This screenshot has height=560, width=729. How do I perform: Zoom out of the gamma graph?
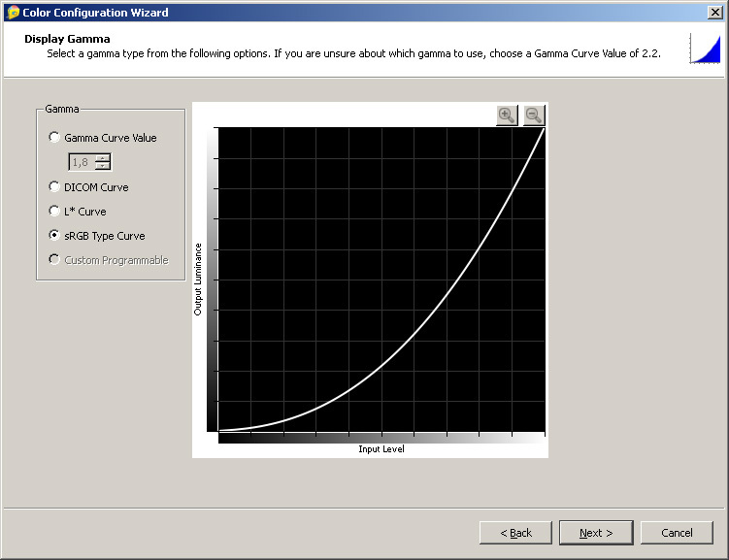pos(534,115)
